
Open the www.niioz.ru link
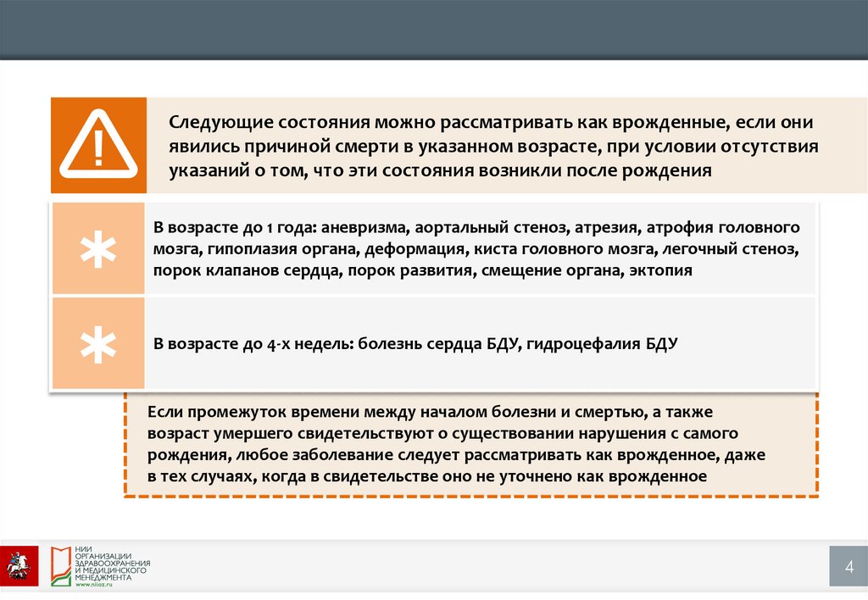tap(94, 585)
